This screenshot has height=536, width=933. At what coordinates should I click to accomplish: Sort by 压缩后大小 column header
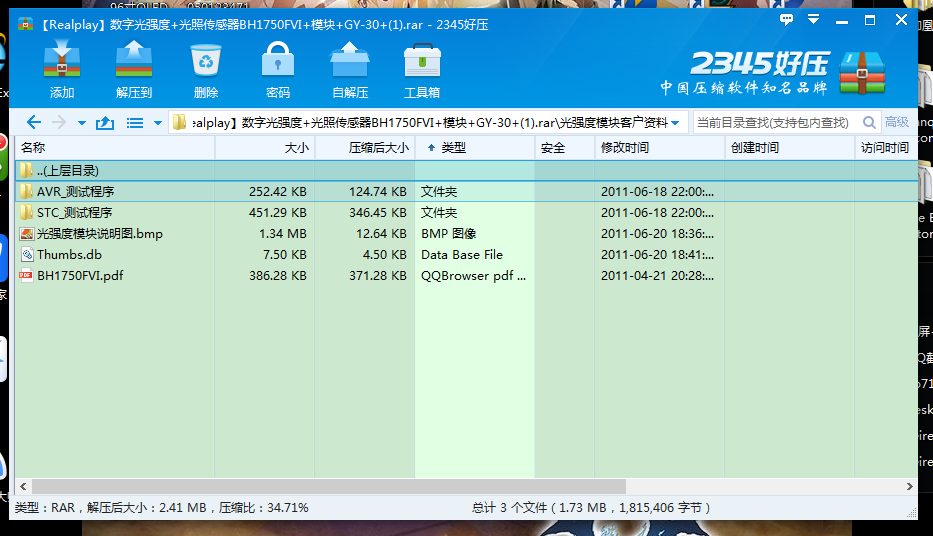click(365, 148)
